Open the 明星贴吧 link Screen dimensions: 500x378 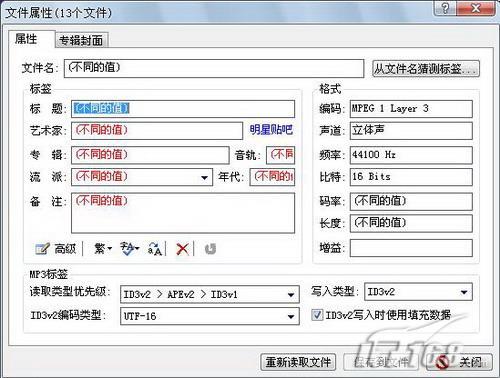271,130
